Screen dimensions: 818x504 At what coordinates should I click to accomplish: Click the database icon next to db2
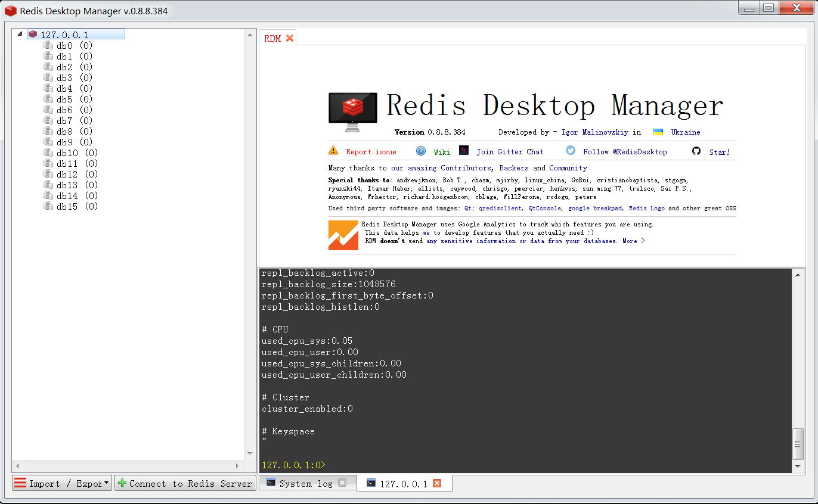pyautogui.click(x=48, y=67)
